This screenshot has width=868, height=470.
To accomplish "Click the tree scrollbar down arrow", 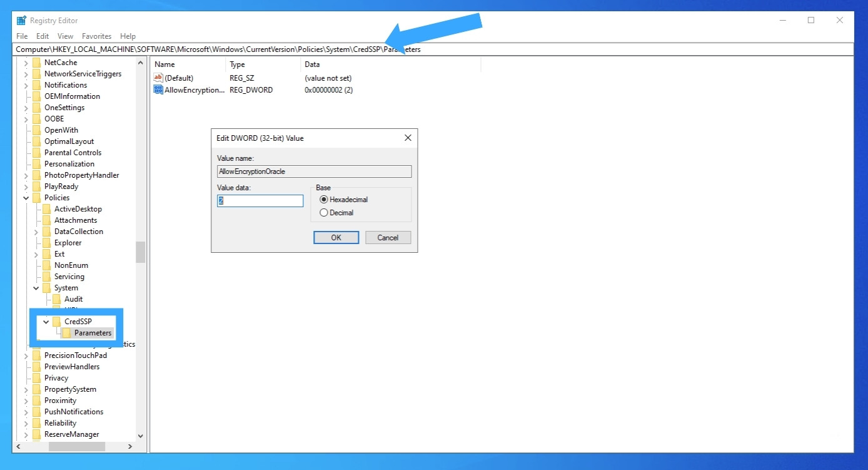I will (141, 436).
